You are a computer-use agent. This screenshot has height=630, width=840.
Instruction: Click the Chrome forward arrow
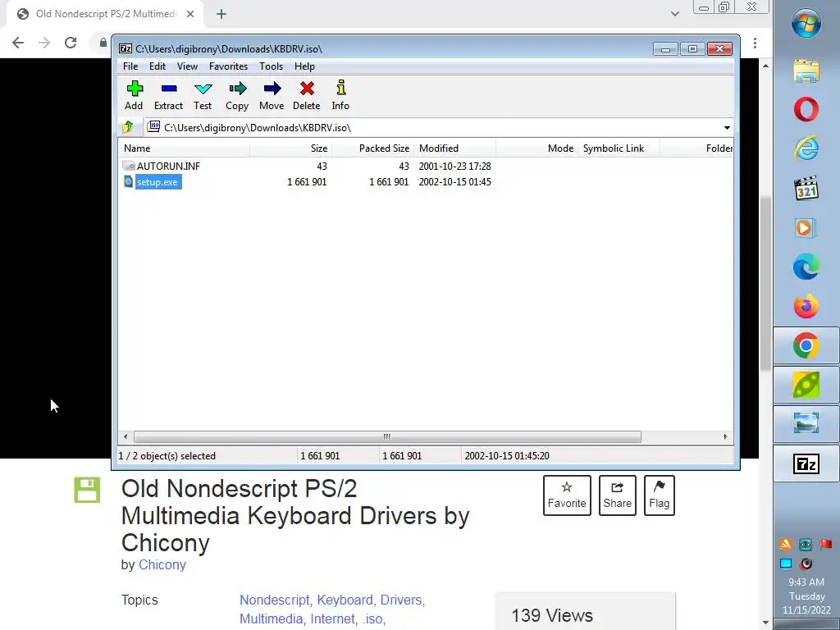(44, 43)
